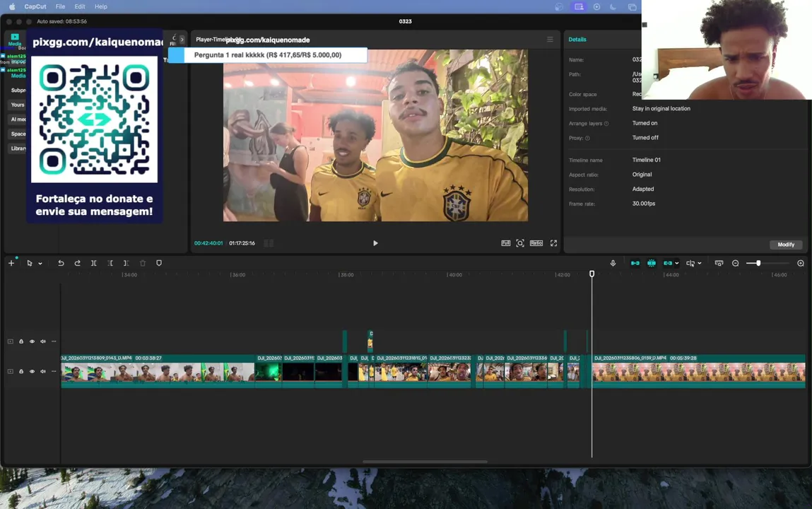Show info for Proxy setting
This screenshot has width=812, height=509.
click(x=587, y=139)
